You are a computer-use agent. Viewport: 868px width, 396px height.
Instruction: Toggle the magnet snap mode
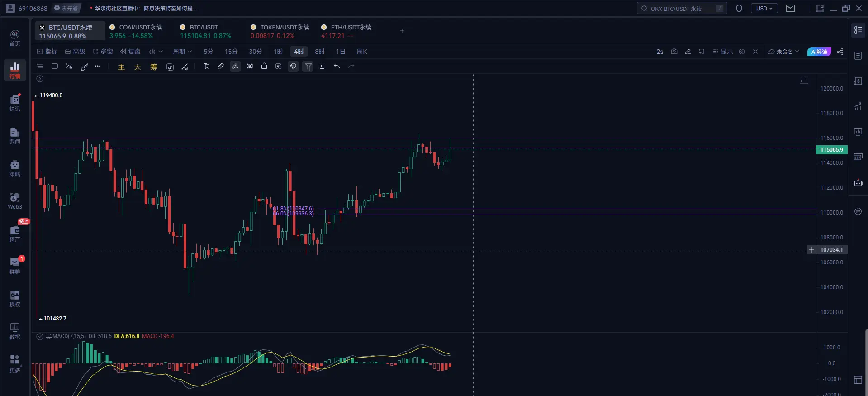(293, 66)
